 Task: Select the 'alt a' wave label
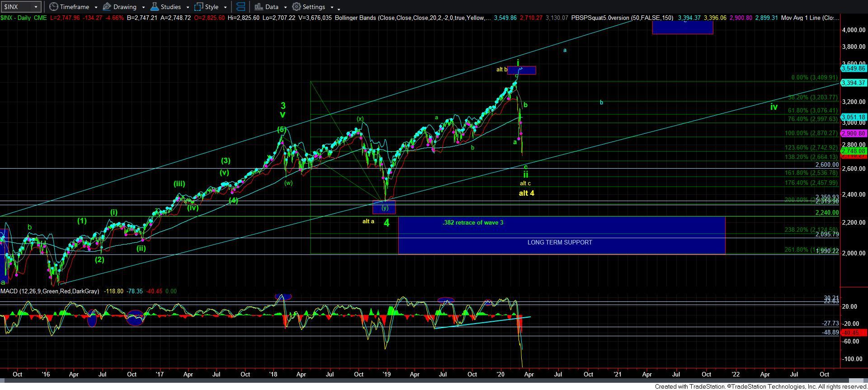(x=368, y=221)
